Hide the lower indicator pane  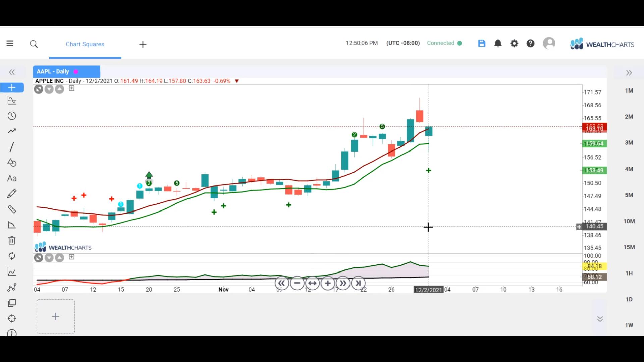(x=39, y=258)
